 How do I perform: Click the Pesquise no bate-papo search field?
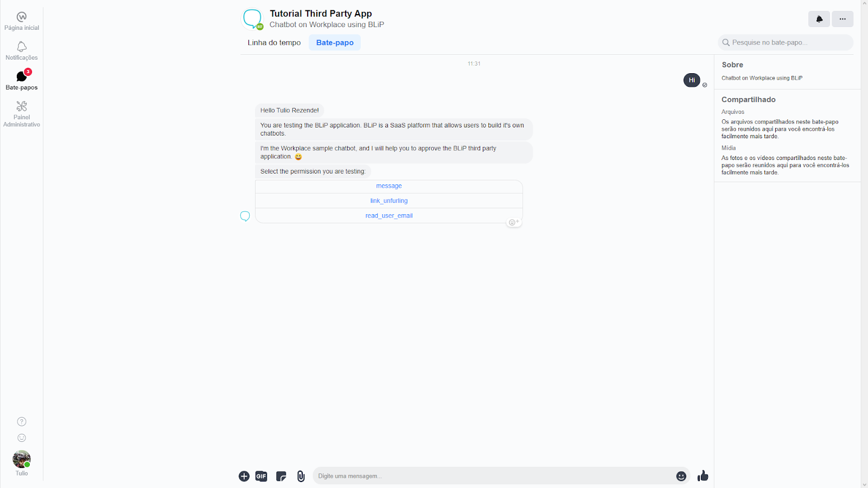coord(786,42)
